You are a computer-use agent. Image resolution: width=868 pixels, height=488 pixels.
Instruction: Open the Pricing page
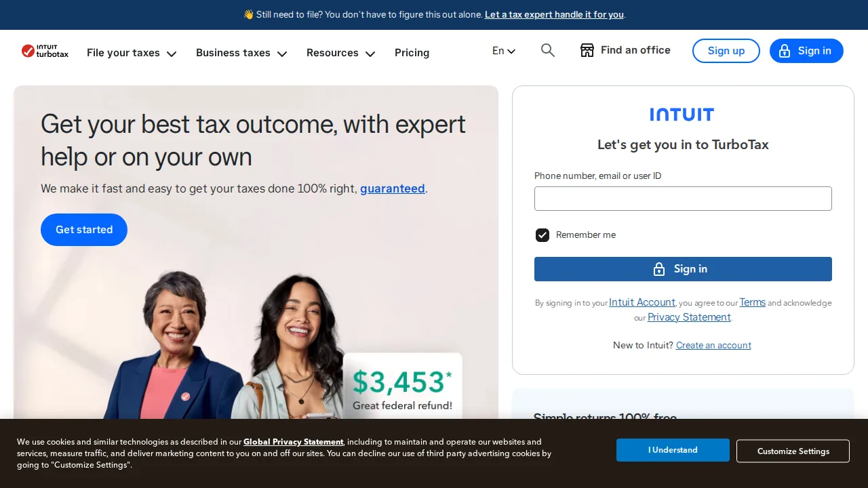point(412,53)
